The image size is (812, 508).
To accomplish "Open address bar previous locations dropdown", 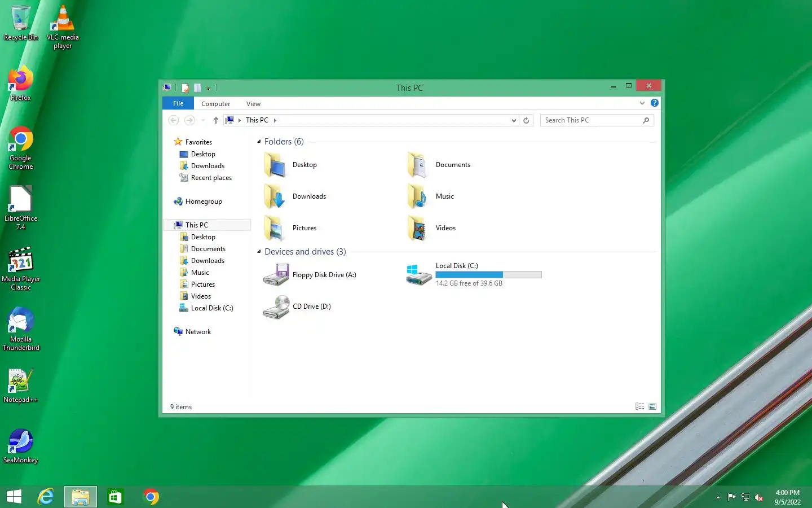I will (x=514, y=120).
